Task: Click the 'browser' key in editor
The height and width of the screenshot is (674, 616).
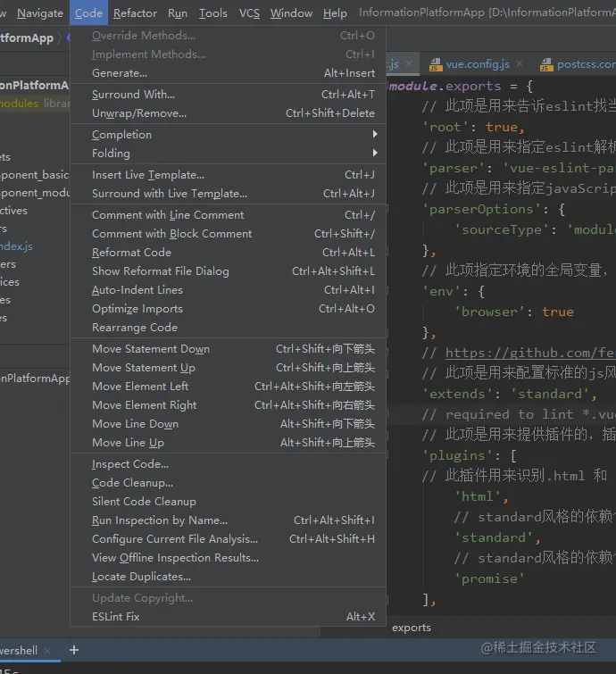Action: coord(489,312)
